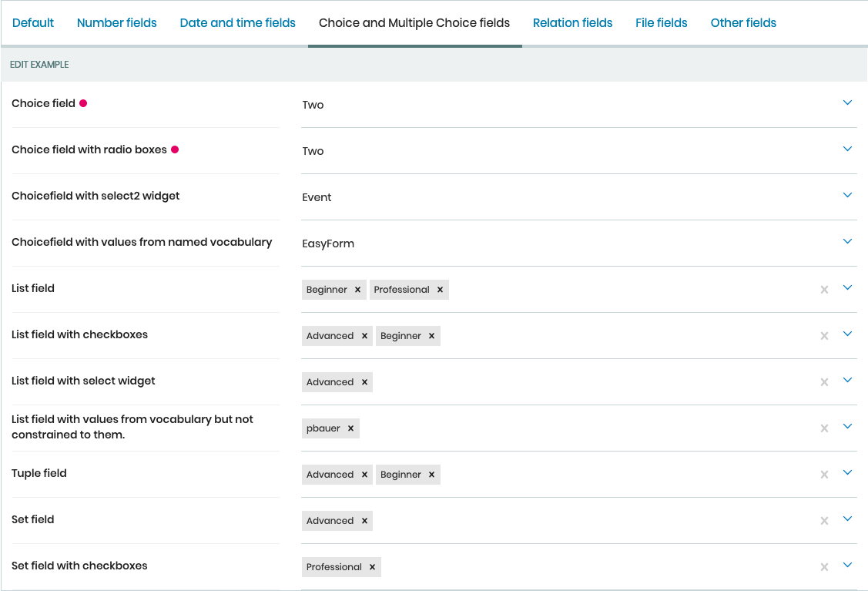
Task: Click the 'Tuple field' label
Action: pyautogui.click(x=39, y=473)
